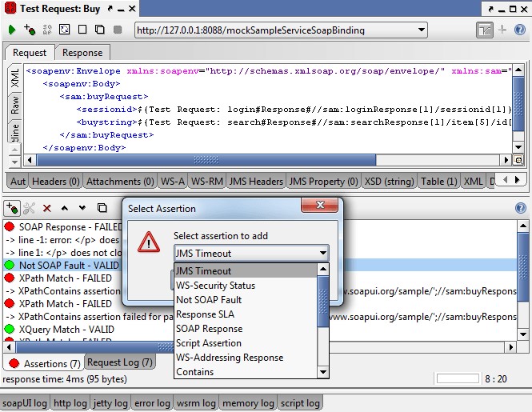Viewport: 532px width, 412px height.
Task: Click add assertion icon in assertions panel
Action: (x=12, y=208)
